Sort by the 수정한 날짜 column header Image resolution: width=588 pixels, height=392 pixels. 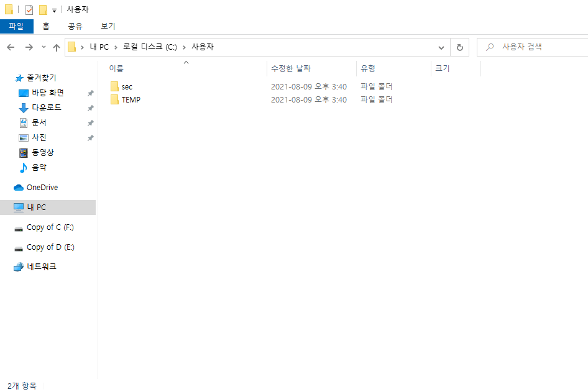pos(291,68)
